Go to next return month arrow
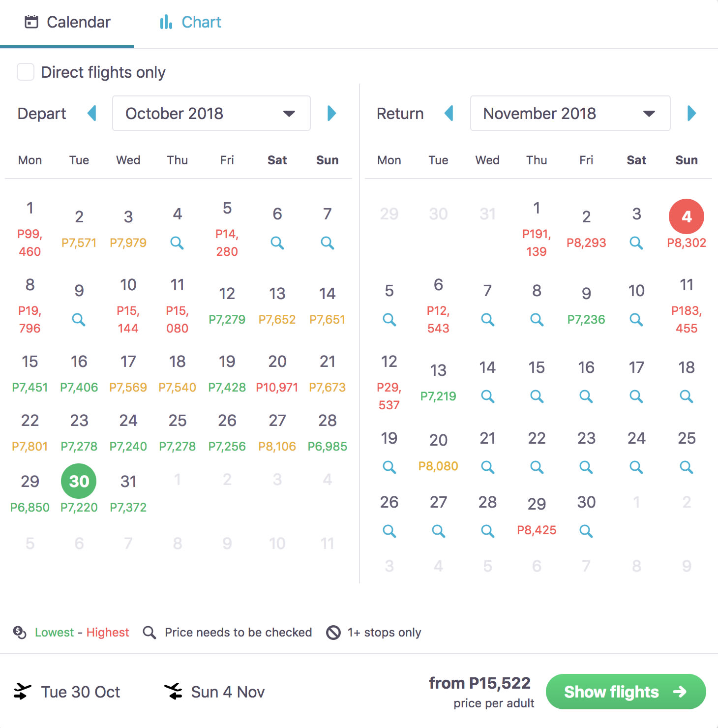Image resolution: width=718 pixels, height=728 pixels. pos(691,113)
